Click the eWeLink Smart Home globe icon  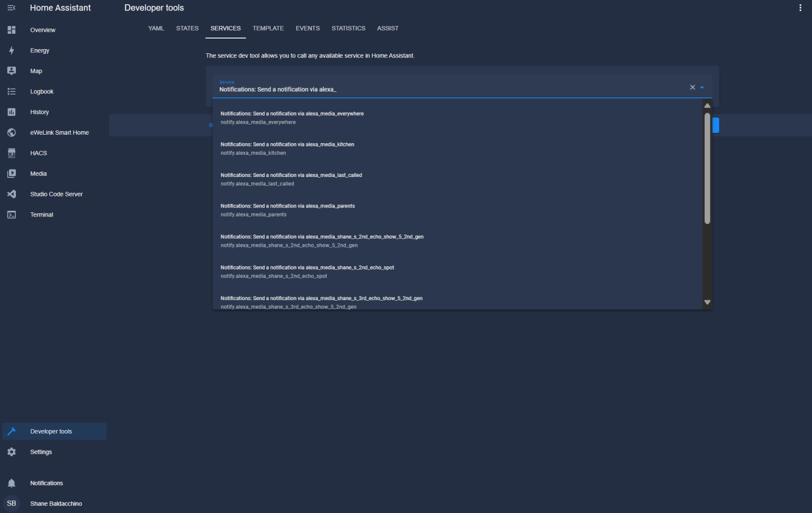point(11,133)
